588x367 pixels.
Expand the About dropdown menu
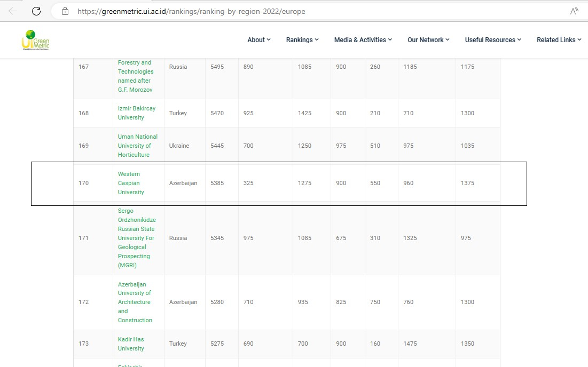point(258,39)
